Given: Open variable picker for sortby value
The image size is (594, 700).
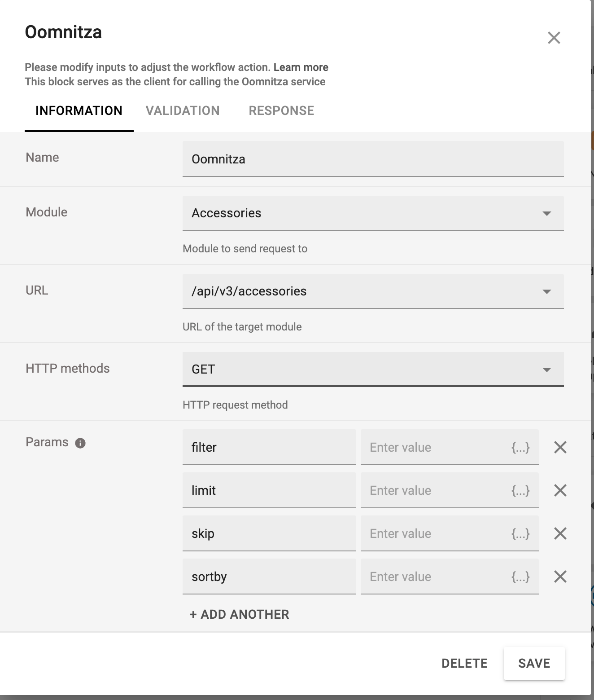Looking at the screenshot, I should pyautogui.click(x=520, y=577).
